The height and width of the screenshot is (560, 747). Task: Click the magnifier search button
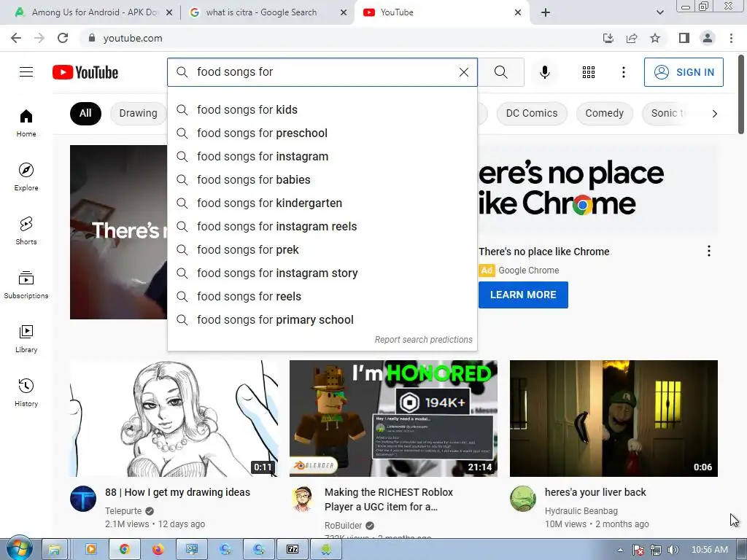coord(500,72)
